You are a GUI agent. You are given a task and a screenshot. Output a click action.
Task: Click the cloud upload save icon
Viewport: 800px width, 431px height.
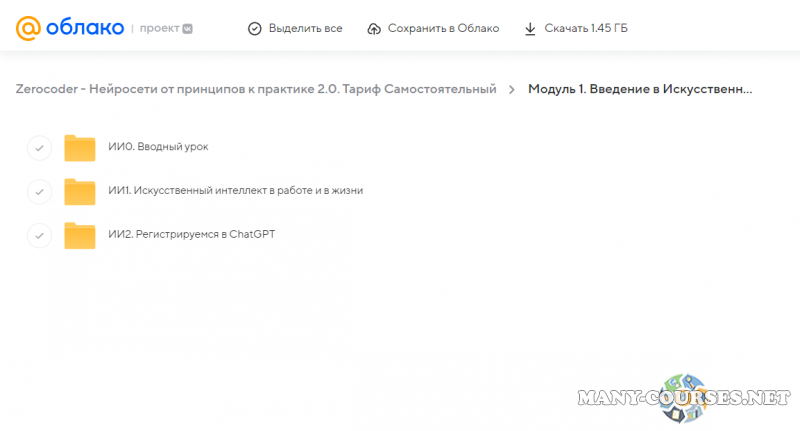tap(374, 28)
